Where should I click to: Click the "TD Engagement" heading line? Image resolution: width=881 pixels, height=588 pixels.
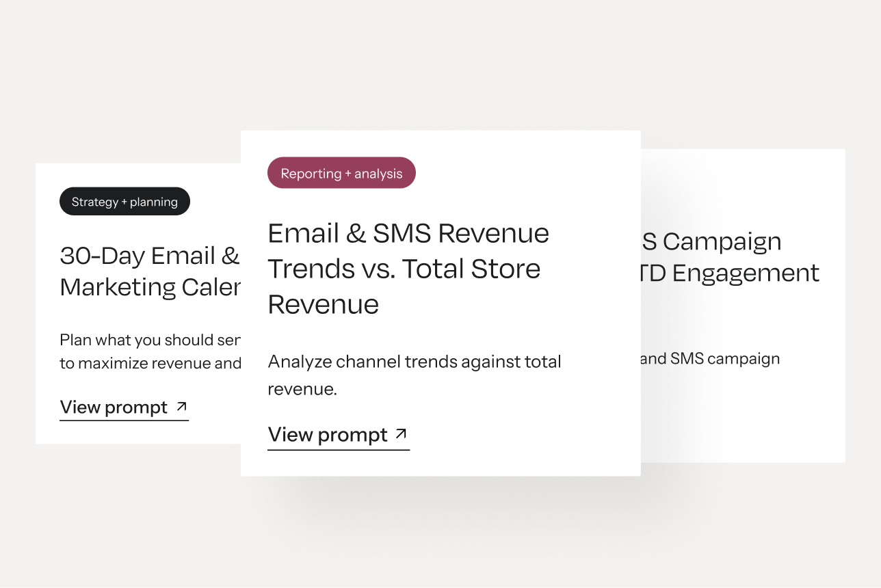[x=730, y=273]
